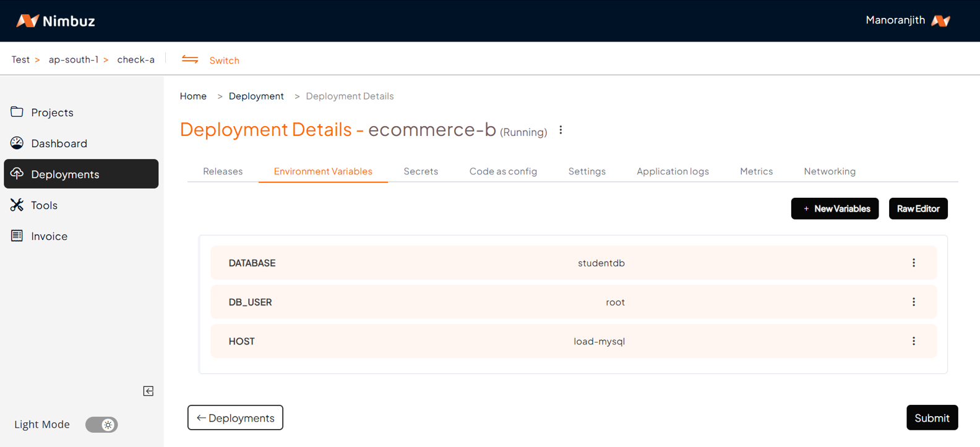Viewport: 980px width, 447px height.
Task: Open options menu for DB_USER variable
Action: click(913, 302)
